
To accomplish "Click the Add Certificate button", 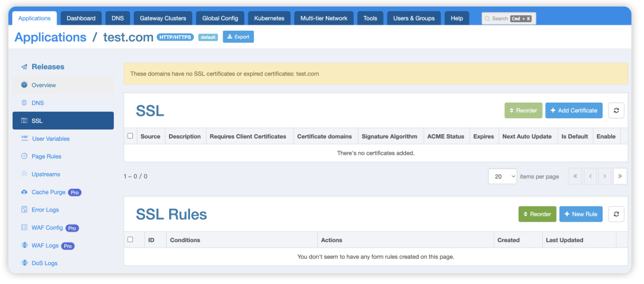I will click(x=574, y=110).
